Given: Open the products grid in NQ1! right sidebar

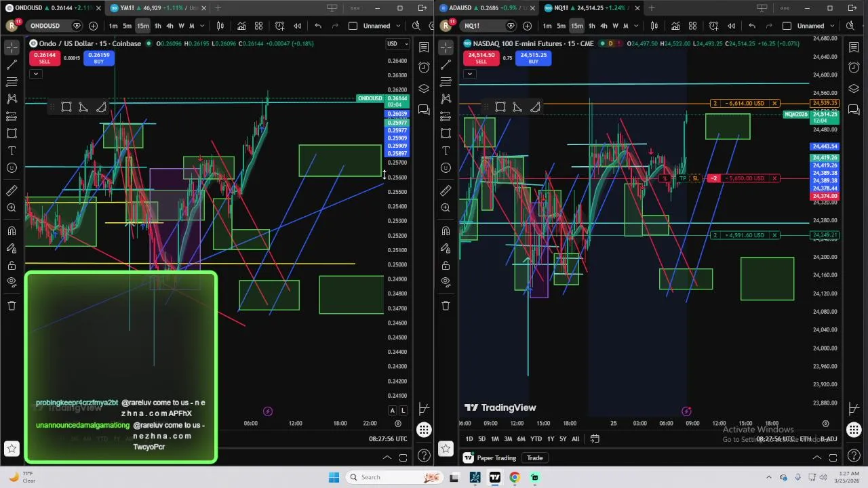Looking at the screenshot, I should [854, 430].
